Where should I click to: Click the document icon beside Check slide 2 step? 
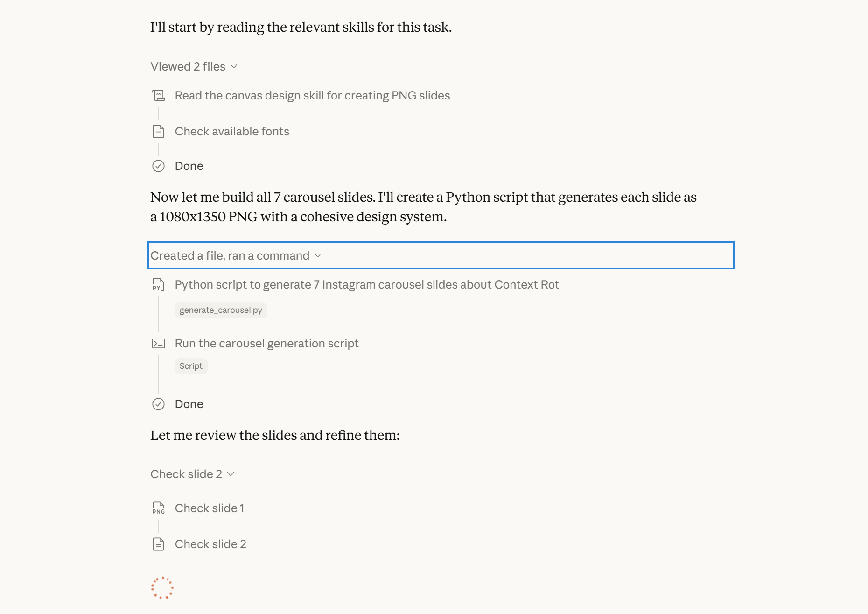tap(159, 544)
